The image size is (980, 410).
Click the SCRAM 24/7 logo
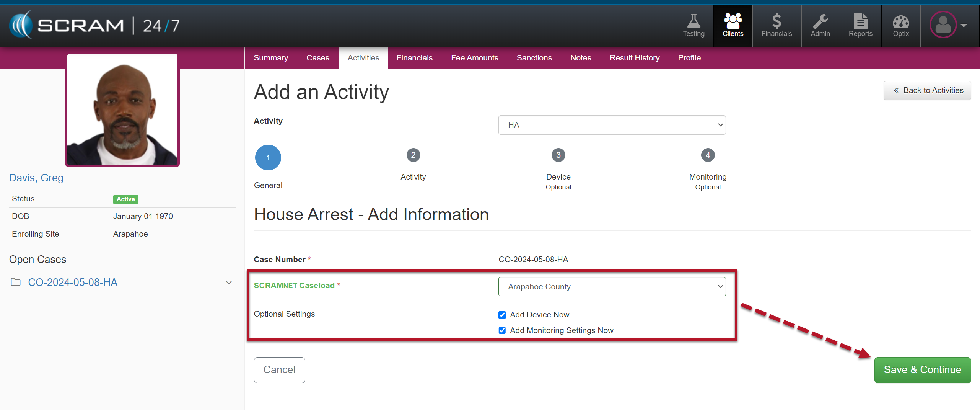tap(94, 25)
